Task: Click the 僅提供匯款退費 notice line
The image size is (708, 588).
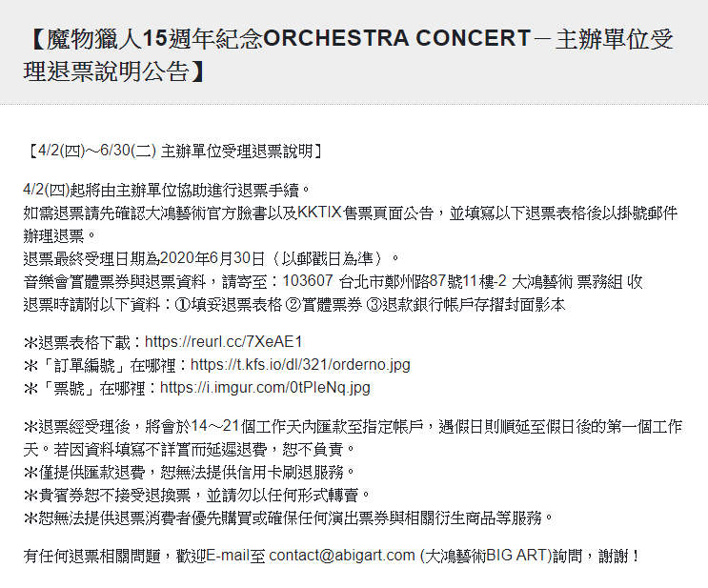Action: pos(189,473)
